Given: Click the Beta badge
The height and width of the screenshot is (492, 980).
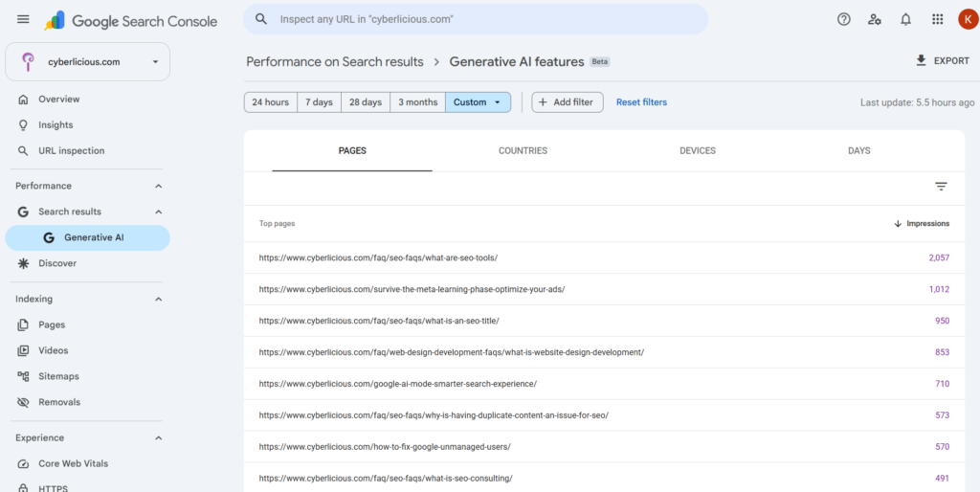Looking at the screenshot, I should pyautogui.click(x=600, y=62).
